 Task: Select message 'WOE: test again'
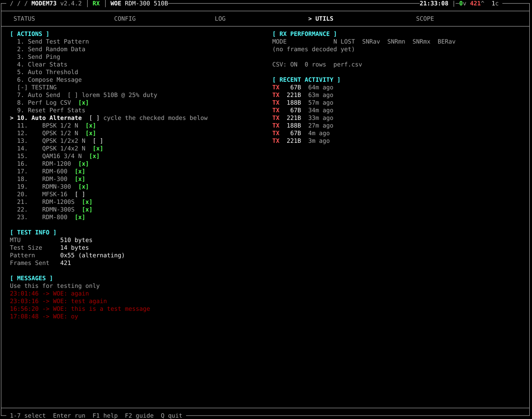tap(58, 301)
